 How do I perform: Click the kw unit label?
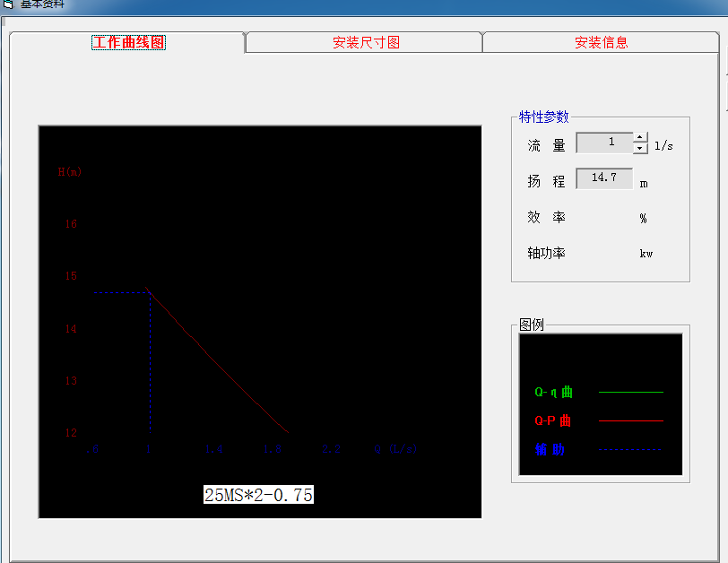tap(646, 254)
